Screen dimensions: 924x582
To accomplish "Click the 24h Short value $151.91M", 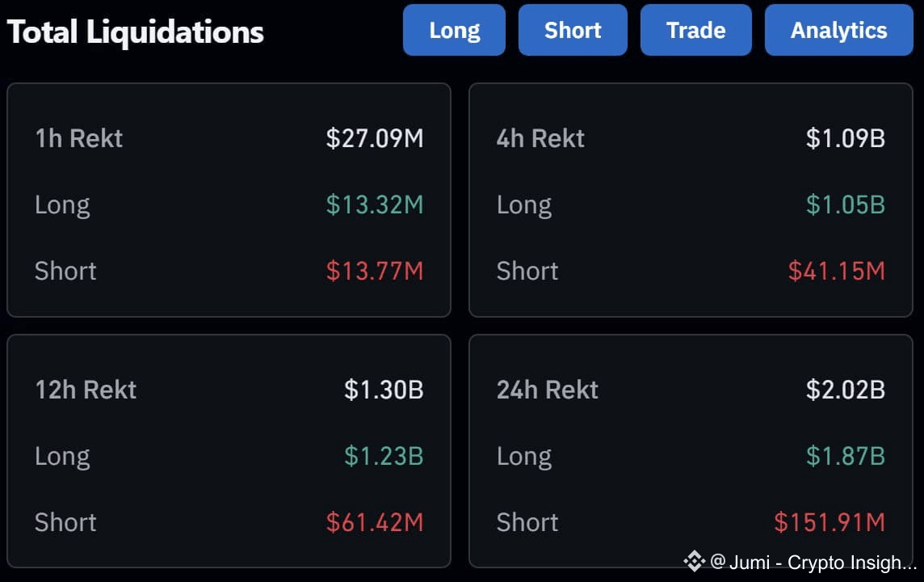I will [829, 522].
